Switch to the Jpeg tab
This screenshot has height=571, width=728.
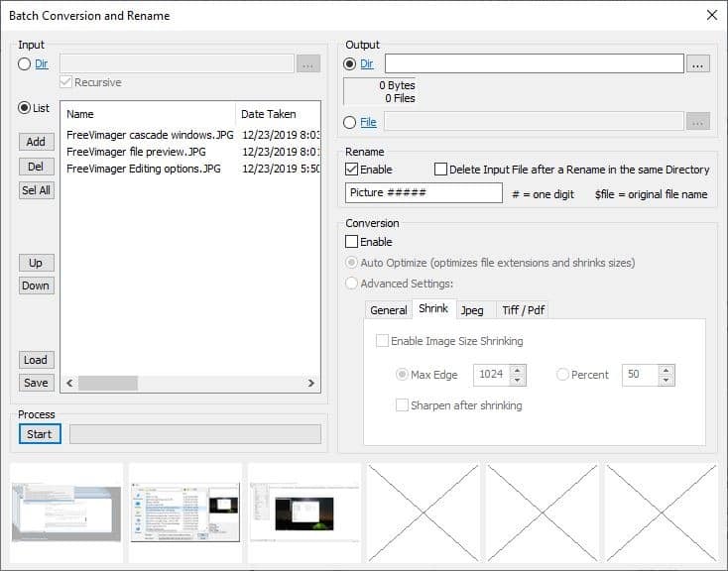(x=472, y=310)
